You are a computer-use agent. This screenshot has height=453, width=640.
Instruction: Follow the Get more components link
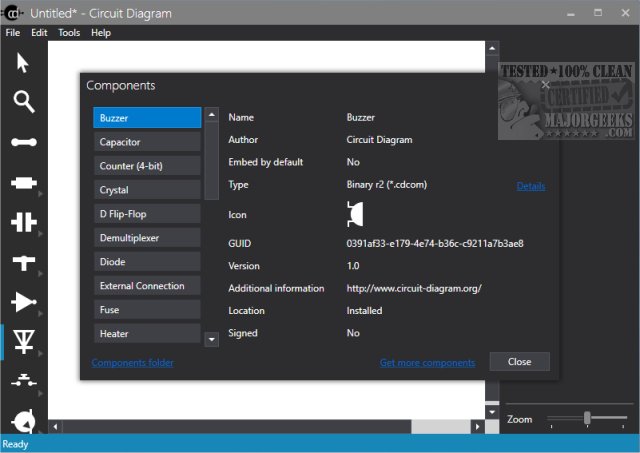427,362
